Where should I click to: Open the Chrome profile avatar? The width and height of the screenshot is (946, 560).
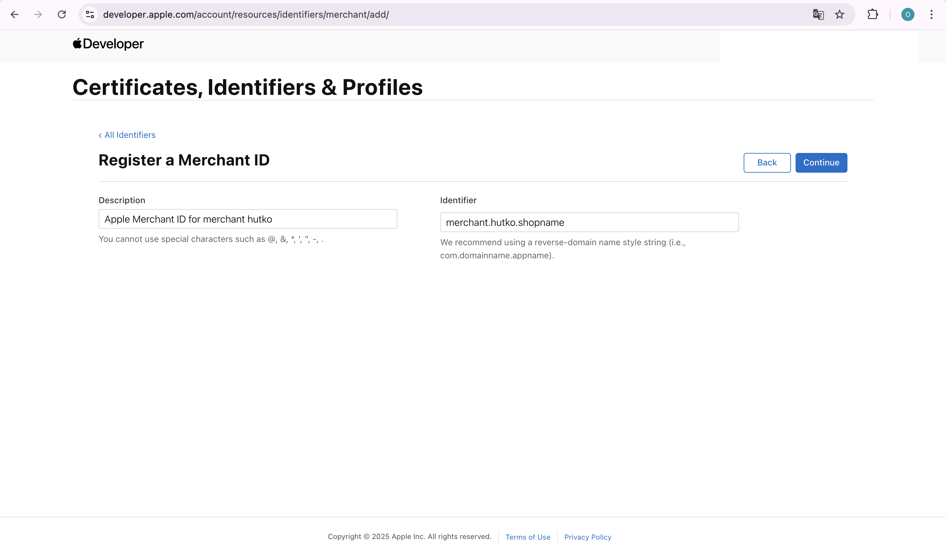(x=908, y=15)
